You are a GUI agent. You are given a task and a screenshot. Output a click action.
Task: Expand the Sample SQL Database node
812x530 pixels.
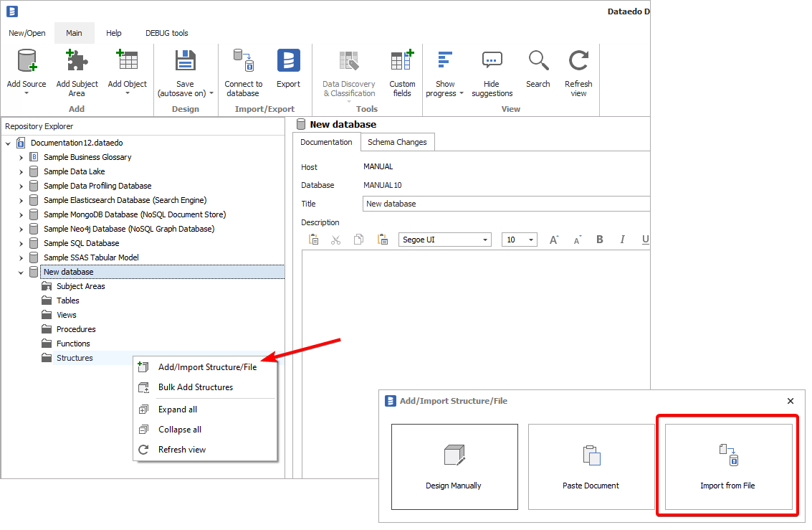(x=21, y=243)
